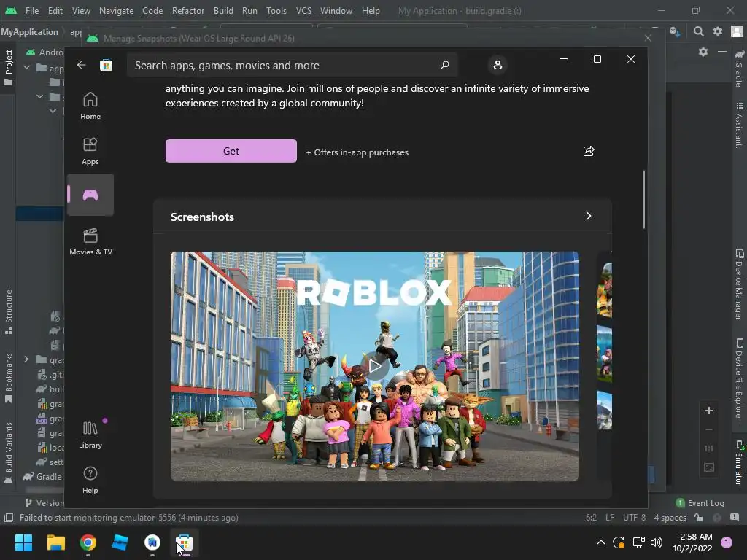Select the Gaming controller tab
The image size is (747, 560).
90,195
